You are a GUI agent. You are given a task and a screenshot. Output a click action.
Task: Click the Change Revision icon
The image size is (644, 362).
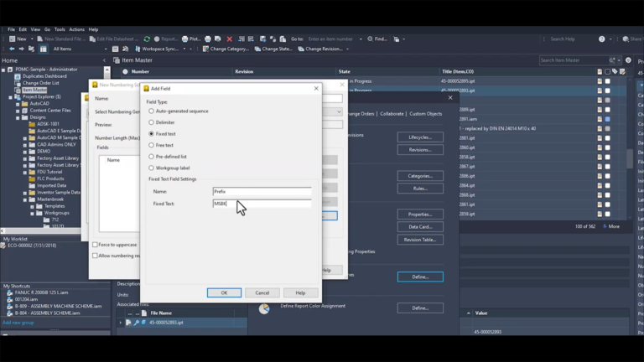(x=301, y=49)
